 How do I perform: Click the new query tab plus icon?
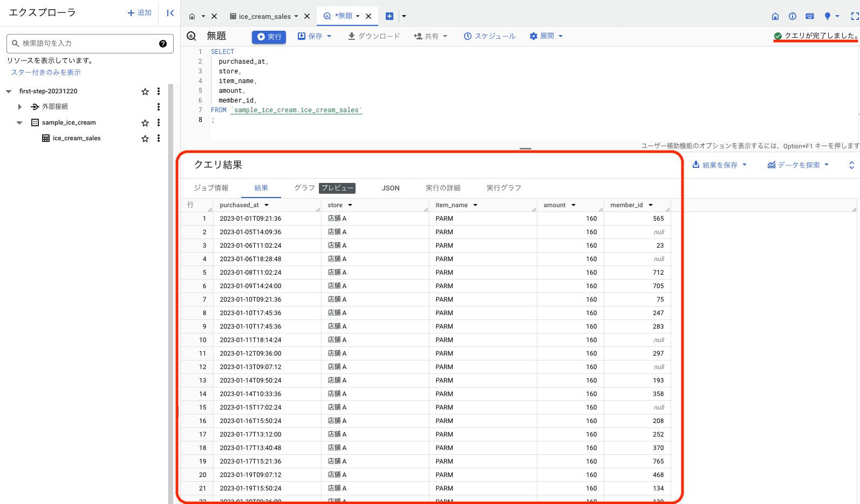point(390,16)
